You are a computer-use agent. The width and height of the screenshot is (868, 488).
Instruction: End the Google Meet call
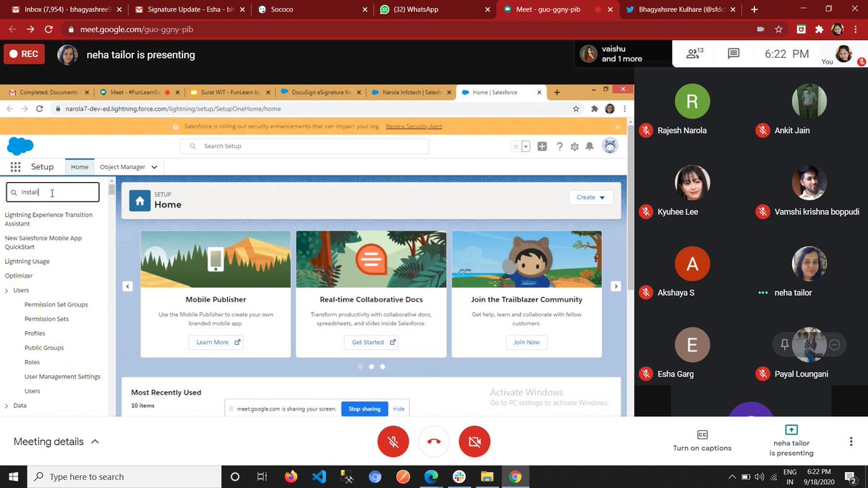(433, 441)
